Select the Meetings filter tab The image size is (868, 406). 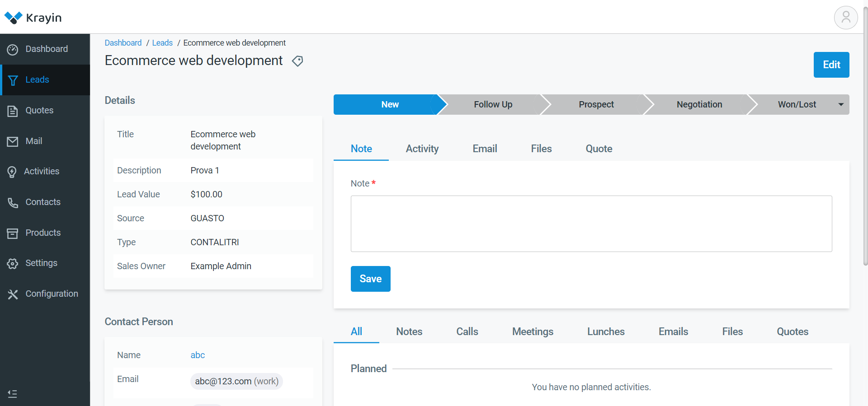(x=533, y=331)
